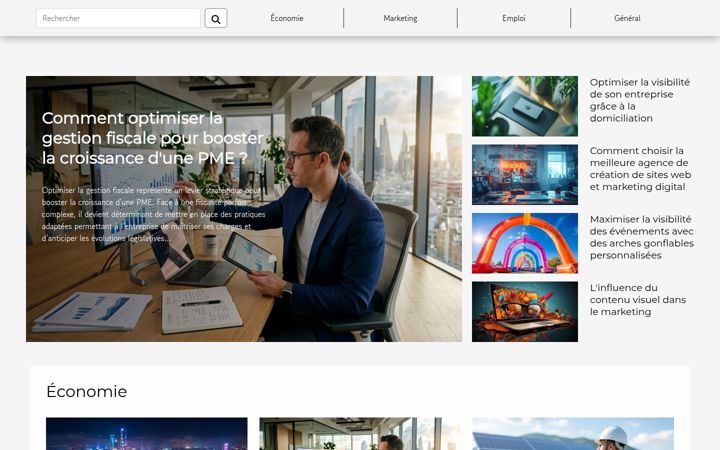
Task: Click the magnifying glass search icon
Action: pyautogui.click(x=215, y=18)
